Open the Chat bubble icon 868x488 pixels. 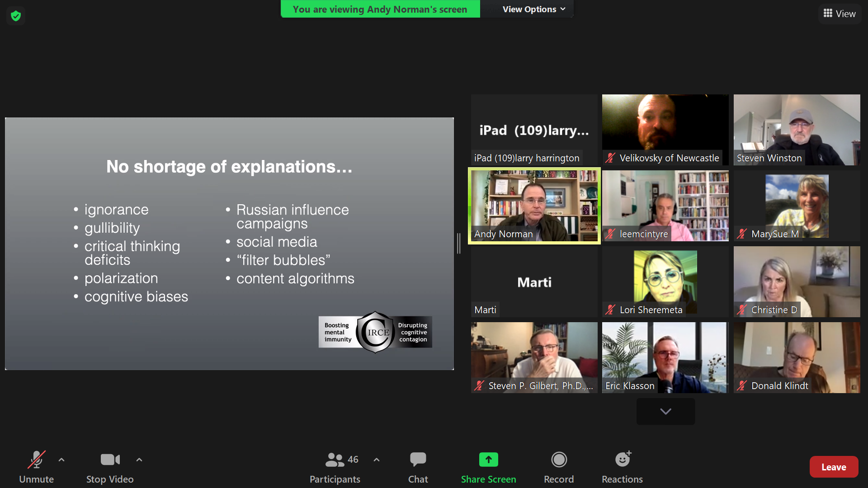(x=418, y=460)
